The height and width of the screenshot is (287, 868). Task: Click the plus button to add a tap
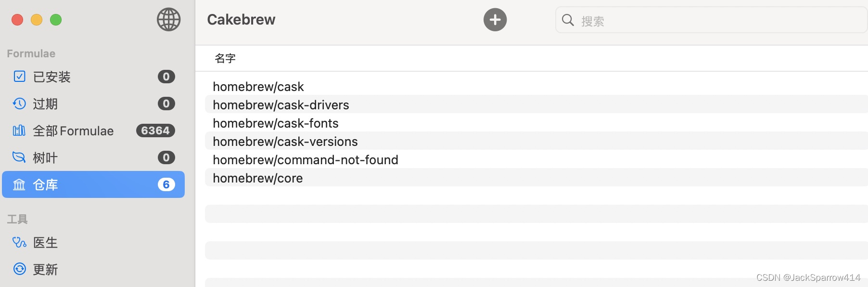pyautogui.click(x=495, y=20)
